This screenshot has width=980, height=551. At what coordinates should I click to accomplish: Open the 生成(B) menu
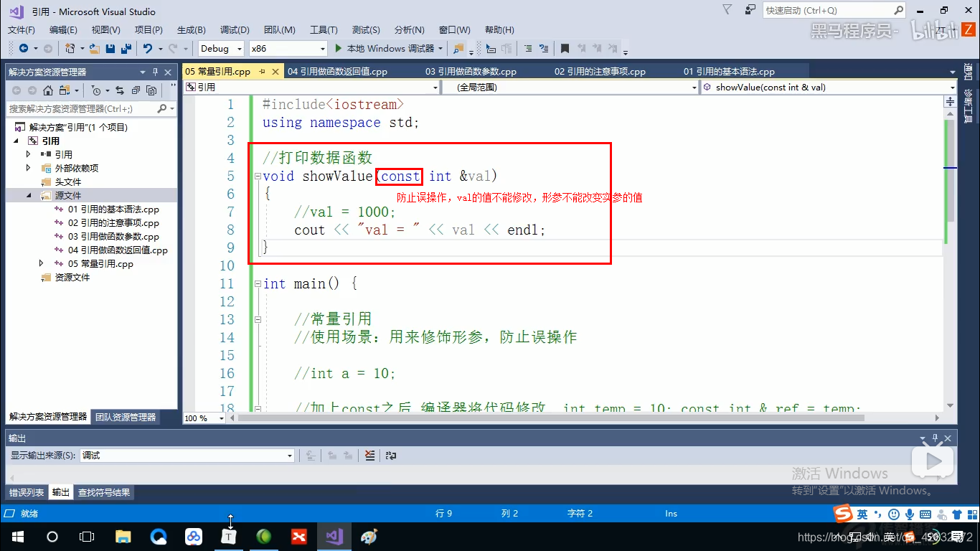(x=191, y=29)
